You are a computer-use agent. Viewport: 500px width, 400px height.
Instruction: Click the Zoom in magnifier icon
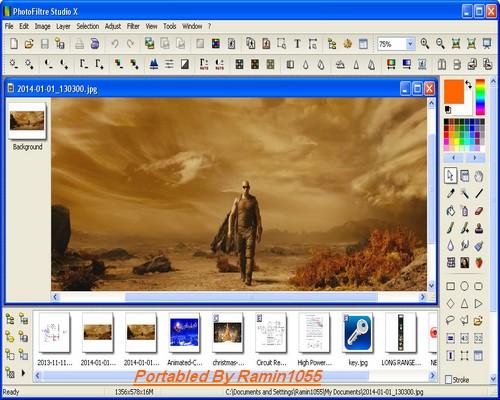tap(424, 44)
